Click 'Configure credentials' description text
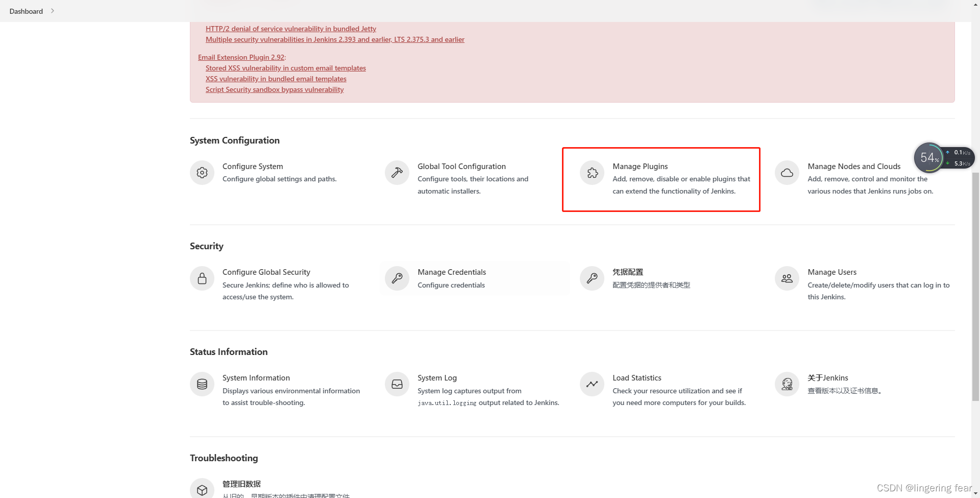The width and height of the screenshot is (980, 498). click(x=451, y=285)
